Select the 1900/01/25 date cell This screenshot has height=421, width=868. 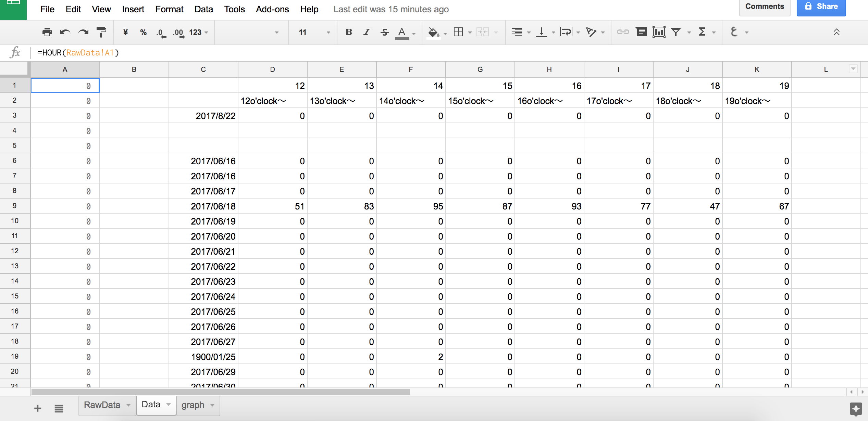coord(203,357)
